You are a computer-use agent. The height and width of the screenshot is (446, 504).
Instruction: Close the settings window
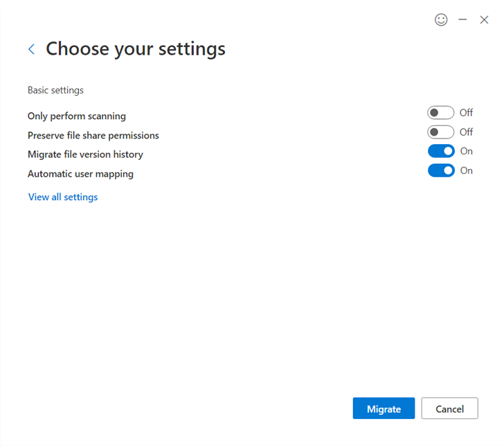pos(484,19)
